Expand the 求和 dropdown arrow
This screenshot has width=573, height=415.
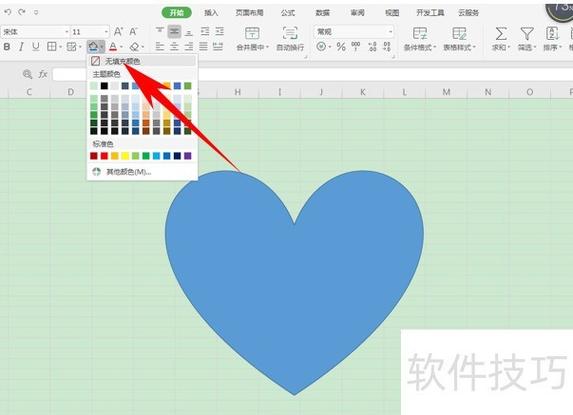click(x=508, y=47)
